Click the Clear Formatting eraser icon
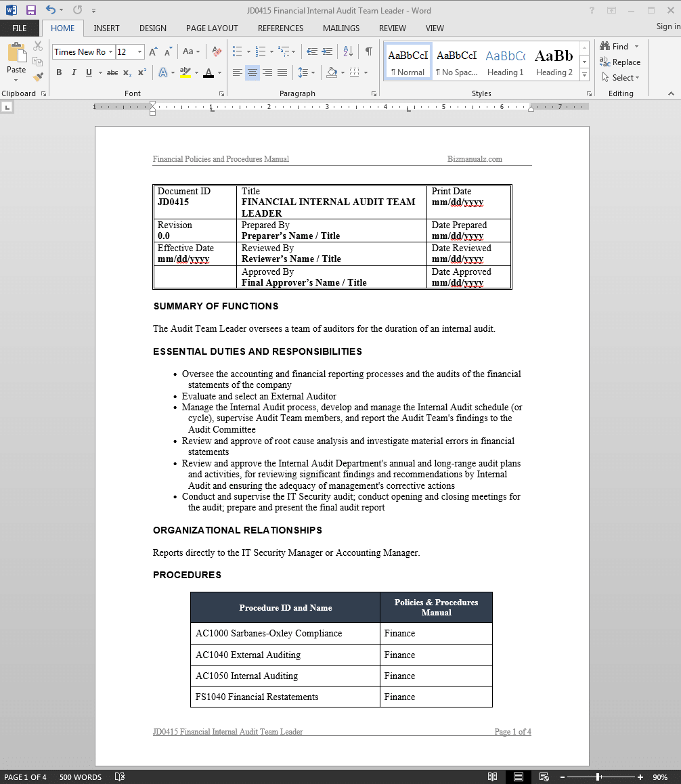The height and width of the screenshot is (784, 681). (217, 51)
